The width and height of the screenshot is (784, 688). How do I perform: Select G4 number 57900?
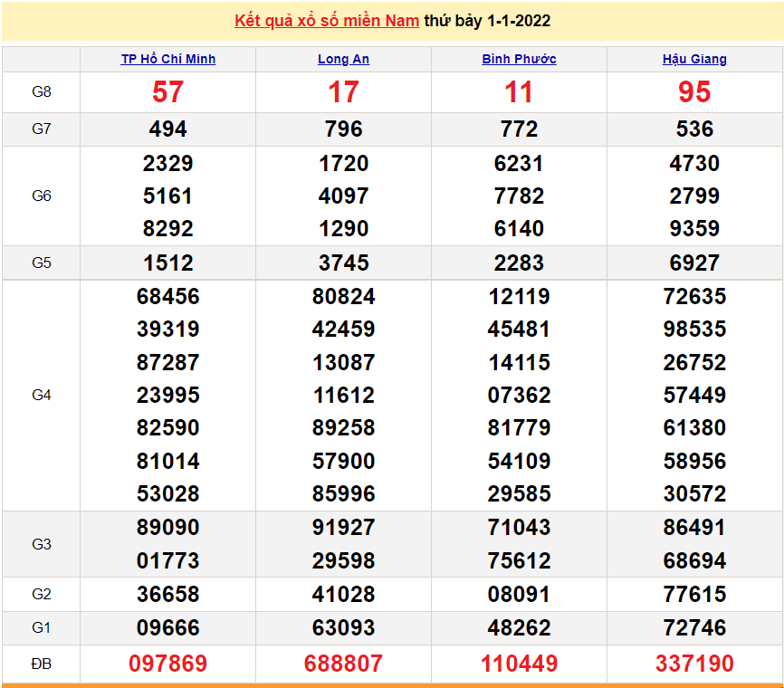click(x=343, y=461)
